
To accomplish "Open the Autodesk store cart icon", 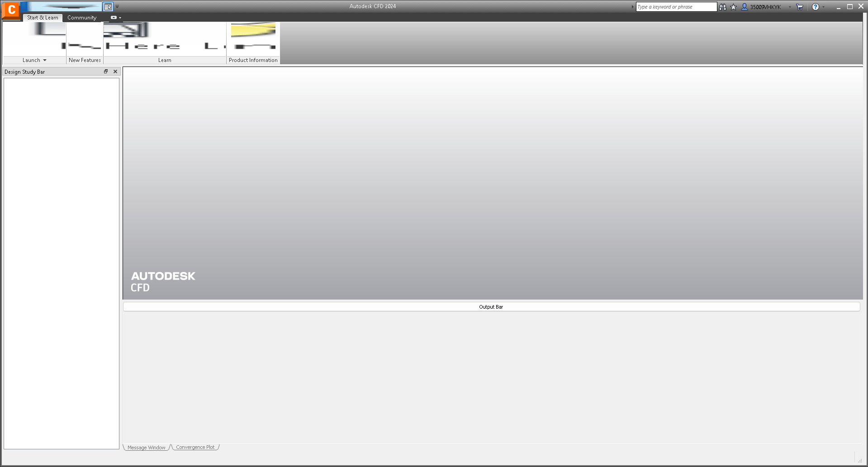I will pyautogui.click(x=800, y=7).
